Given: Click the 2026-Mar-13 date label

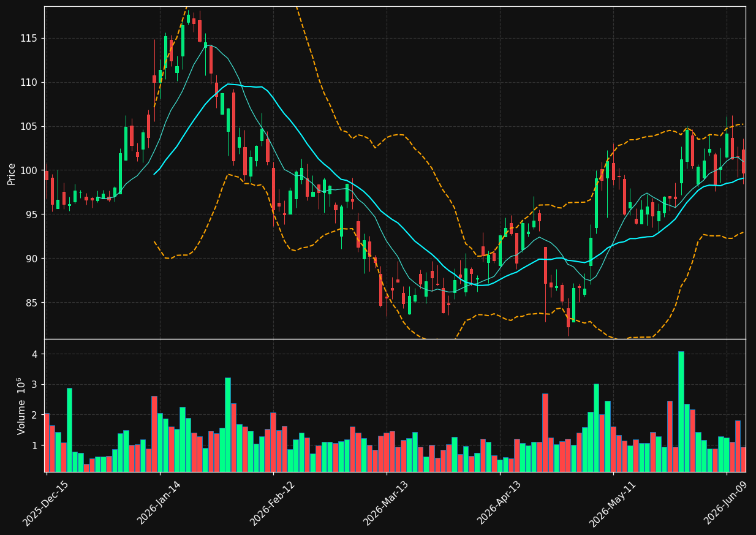Looking at the screenshot, I should click(386, 503).
